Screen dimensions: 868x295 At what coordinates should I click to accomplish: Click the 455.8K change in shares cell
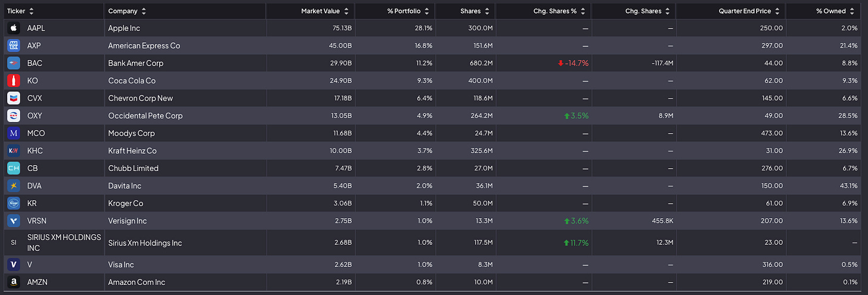[x=662, y=221]
